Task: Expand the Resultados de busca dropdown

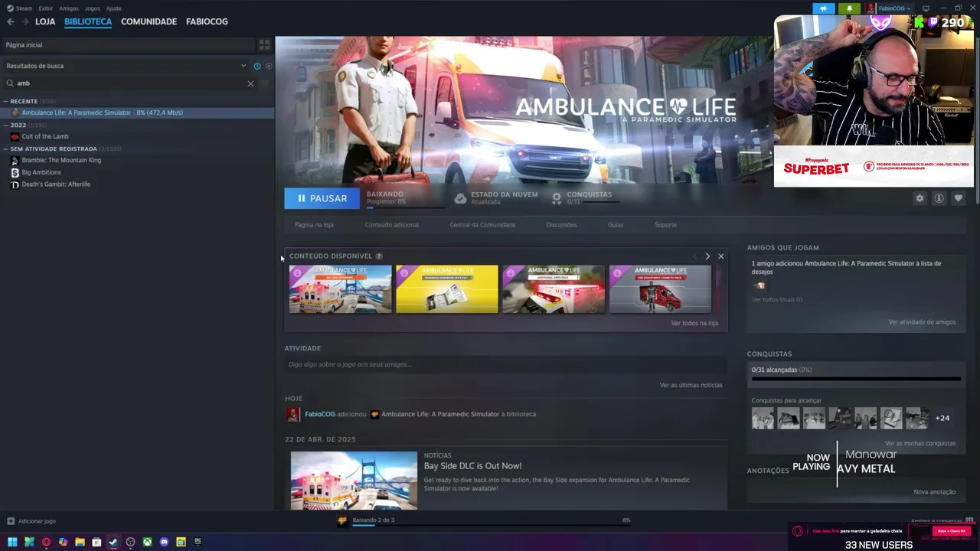Action: [x=243, y=66]
